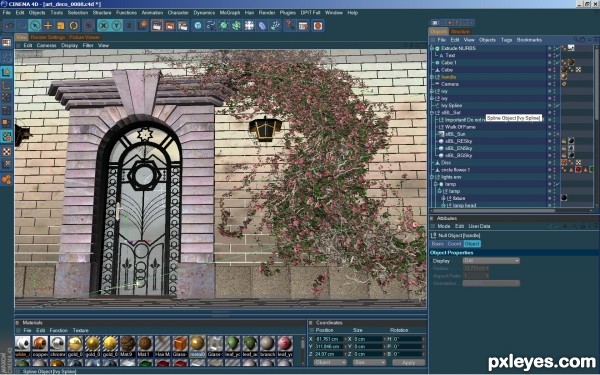Select the Move tool cross icon
The width and height of the screenshot is (600, 375).
pyautogui.click(x=48, y=26)
